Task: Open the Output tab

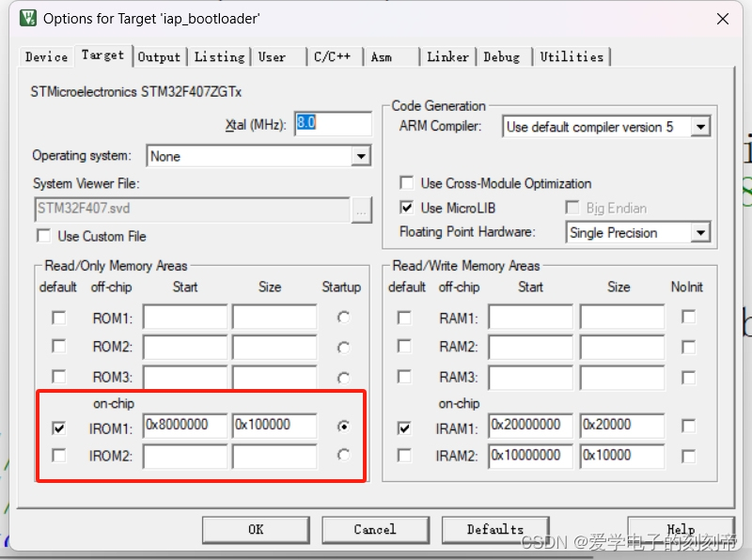Action: (159, 57)
